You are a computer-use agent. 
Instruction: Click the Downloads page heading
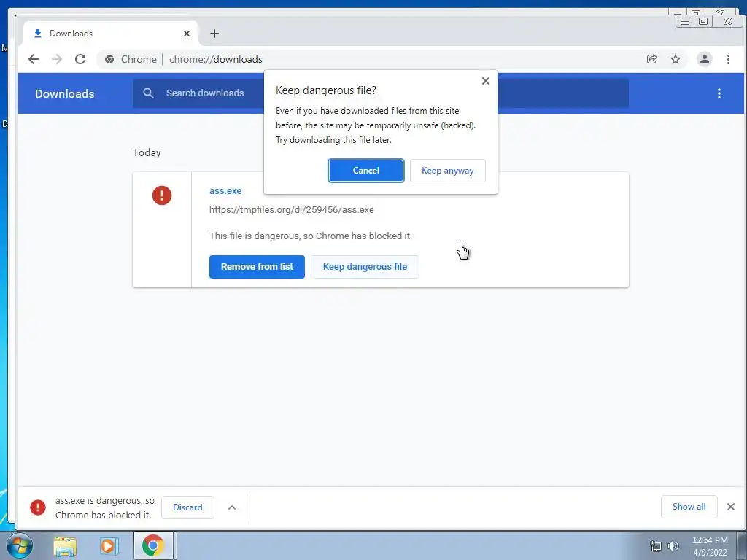pyautogui.click(x=65, y=93)
